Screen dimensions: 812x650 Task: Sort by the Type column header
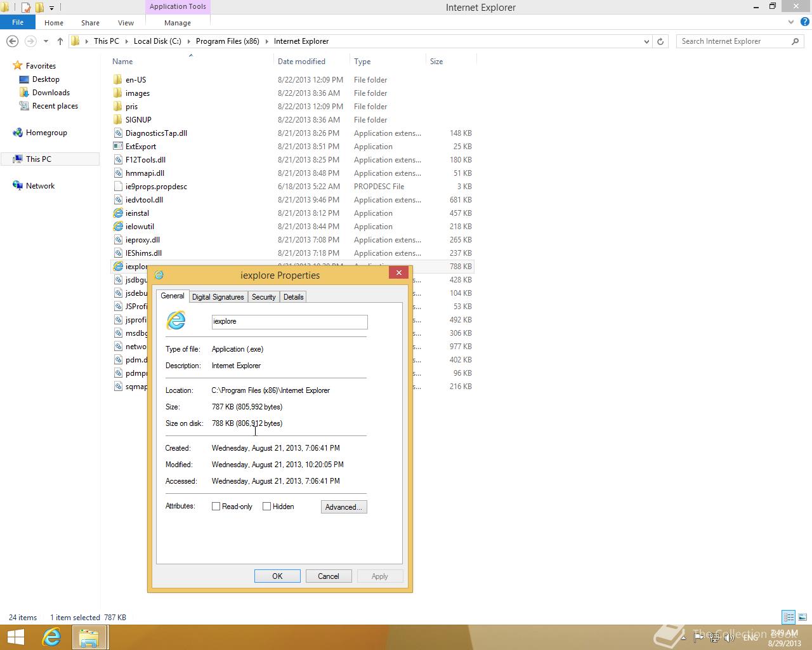[388, 62]
